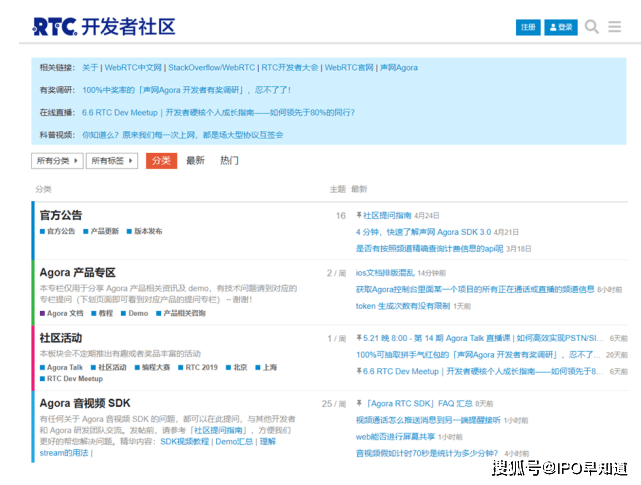Select the 分类 tab
641x485 pixels.
tap(161, 161)
